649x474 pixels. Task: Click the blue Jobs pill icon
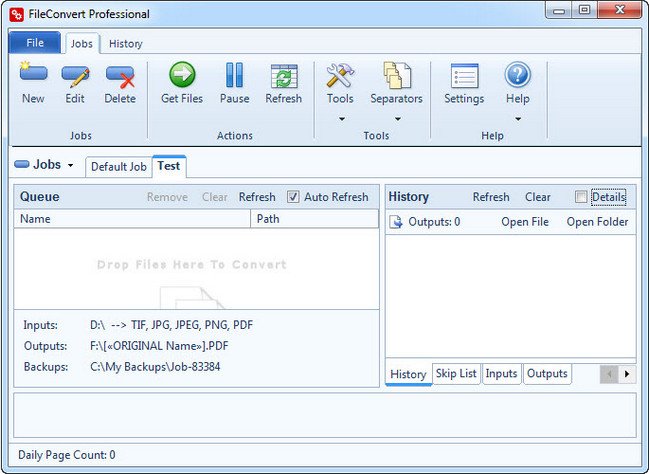coord(22,164)
